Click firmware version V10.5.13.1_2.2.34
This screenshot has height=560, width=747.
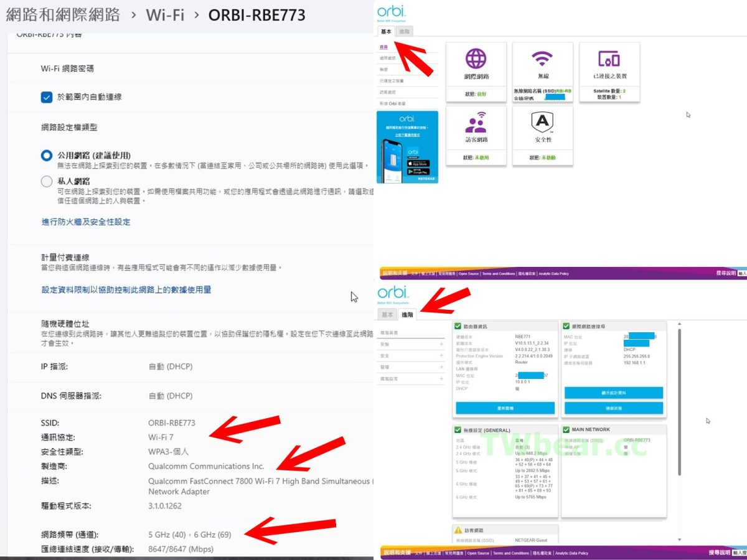532,343
